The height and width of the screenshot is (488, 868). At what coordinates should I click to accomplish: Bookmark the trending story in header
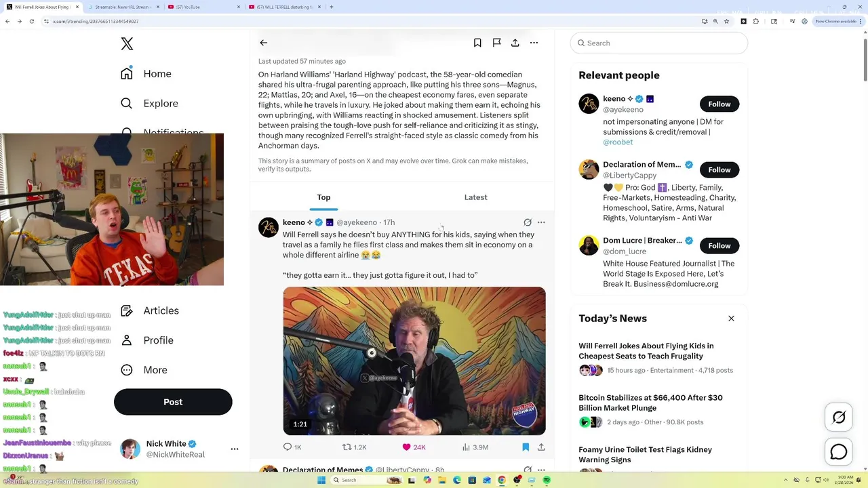click(x=477, y=43)
